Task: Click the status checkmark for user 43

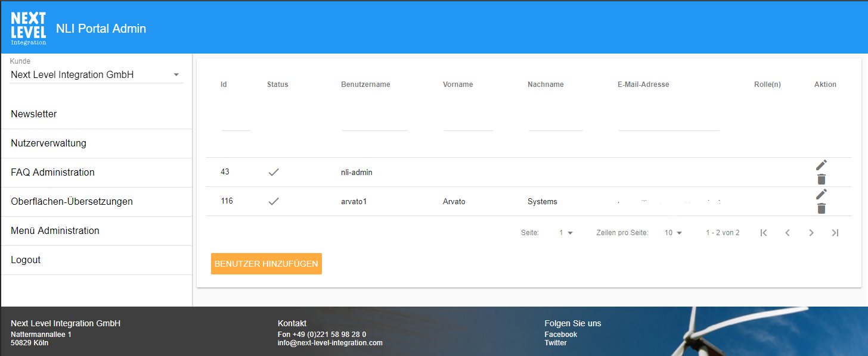Action: click(x=274, y=171)
